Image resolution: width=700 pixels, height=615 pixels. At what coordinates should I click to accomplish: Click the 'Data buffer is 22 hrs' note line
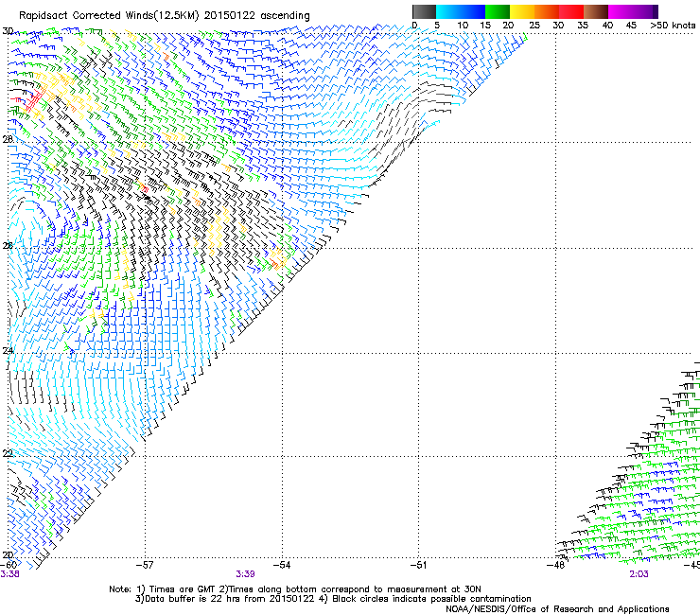tap(333, 599)
